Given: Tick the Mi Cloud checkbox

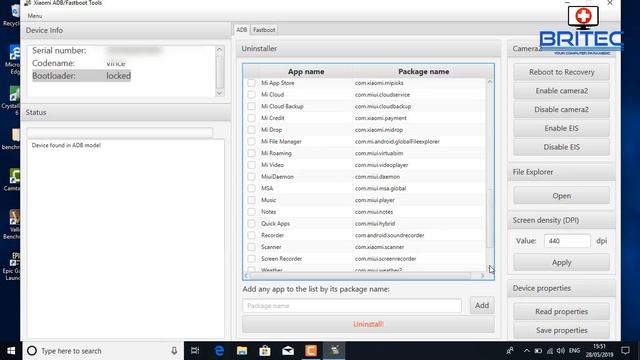Looking at the screenshot, I should point(251,95).
